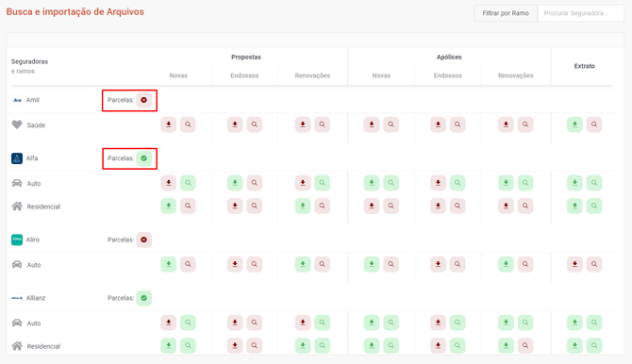
Task: Search Aliro Auto Propostas Endossos files
Action: (255, 264)
